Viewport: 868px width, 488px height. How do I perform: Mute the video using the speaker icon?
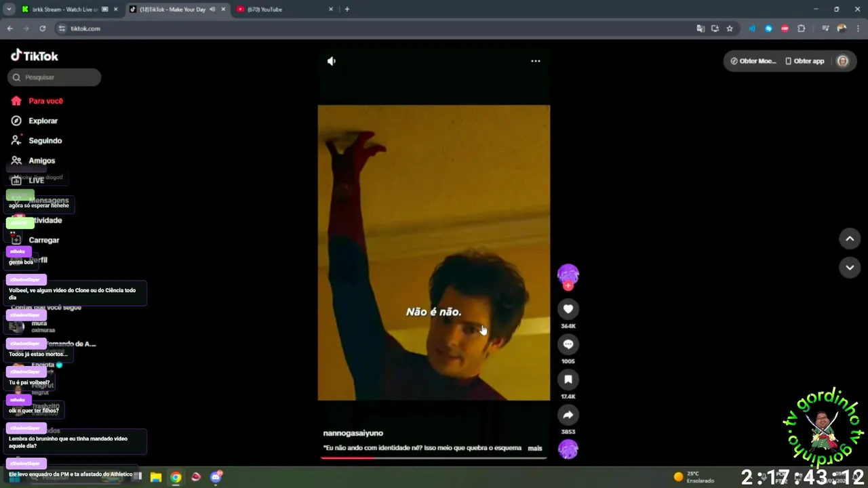[x=331, y=61]
